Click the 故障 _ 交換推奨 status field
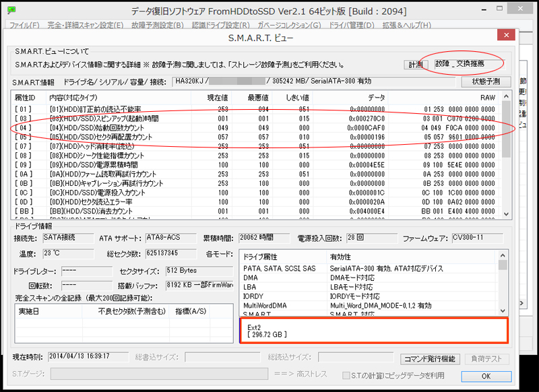Image resolution: width=539 pixels, height=392 pixels. 469,64
